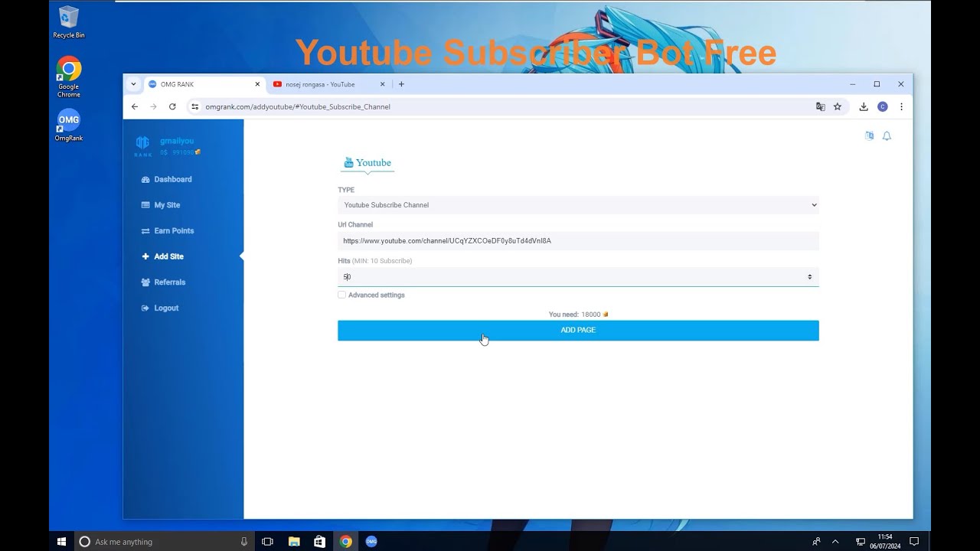Open the Chrome three-dot menu
Image resolution: width=980 pixels, height=551 pixels.
[x=901, y=107]
